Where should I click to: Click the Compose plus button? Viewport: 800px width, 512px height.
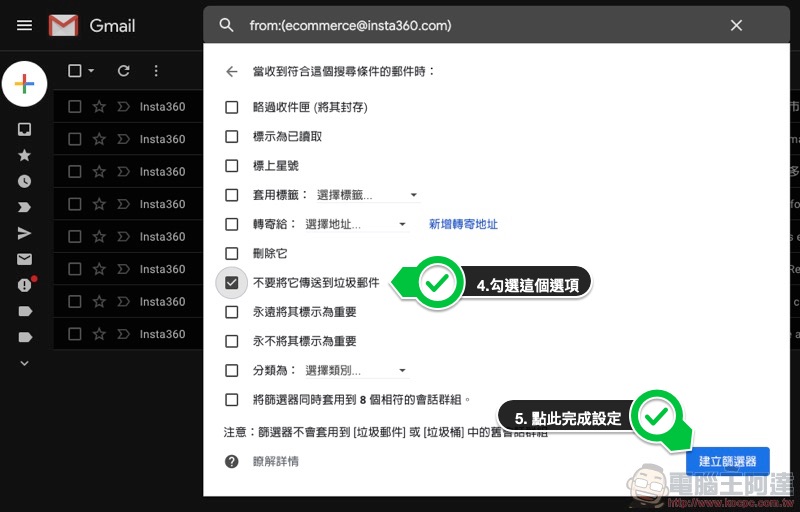tap(24, 84)
